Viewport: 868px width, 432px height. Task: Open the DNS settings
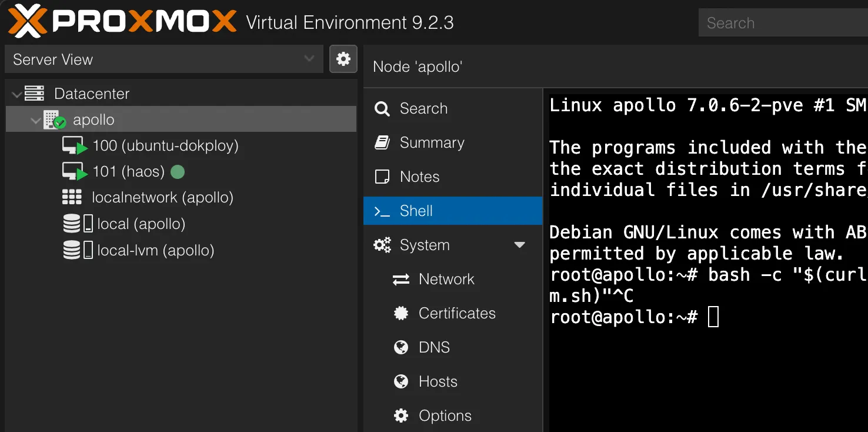point(453,347)
